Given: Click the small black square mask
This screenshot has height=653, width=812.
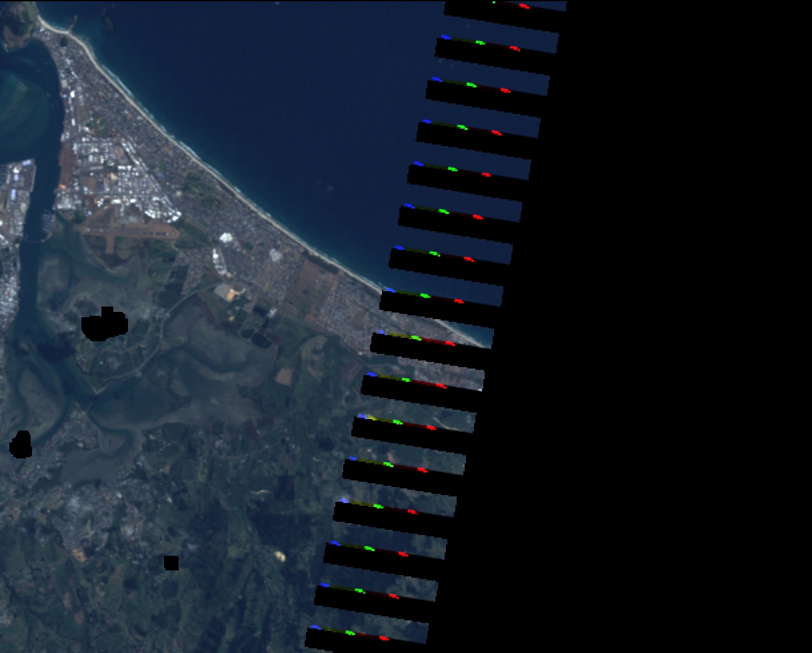Looking at the screenshot, I should [x=171, y=563].
